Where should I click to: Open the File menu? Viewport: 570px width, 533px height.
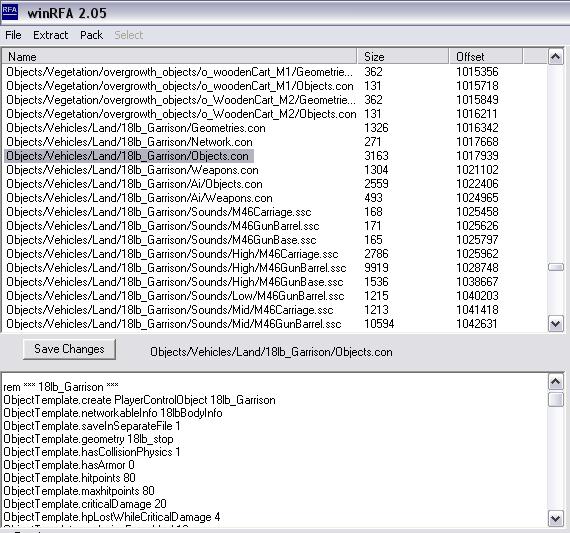tap(13, 35)
